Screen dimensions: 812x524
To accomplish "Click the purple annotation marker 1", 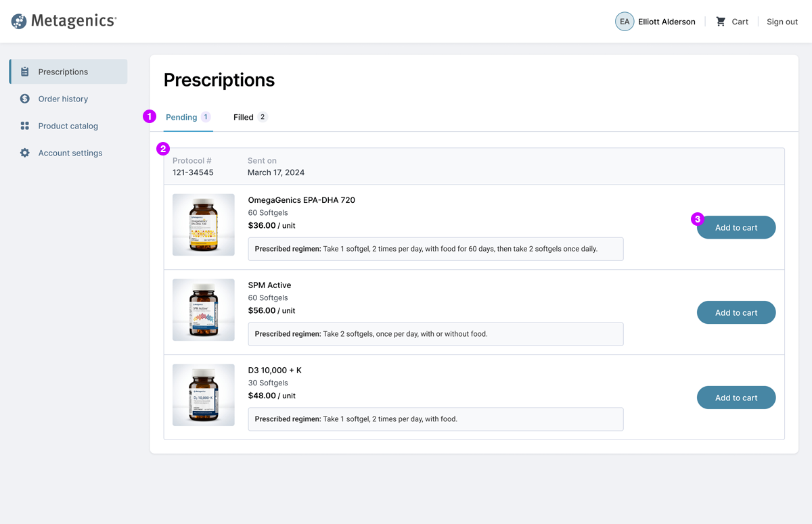I will click(x=150, y=116).
